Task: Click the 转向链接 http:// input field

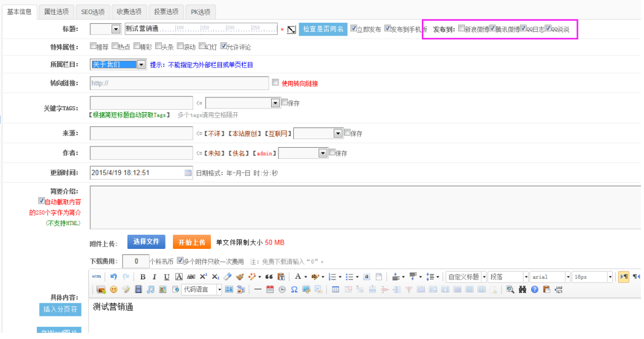Action: point(179,83)
